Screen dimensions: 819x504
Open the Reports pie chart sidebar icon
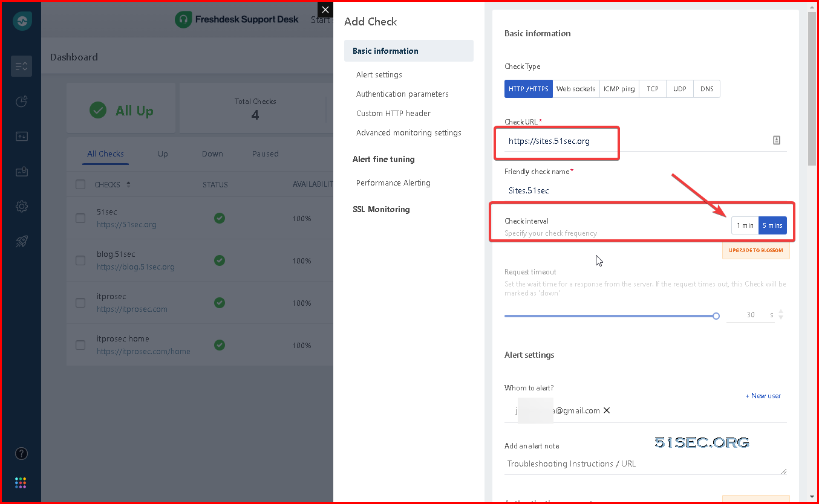click(21, 102)
